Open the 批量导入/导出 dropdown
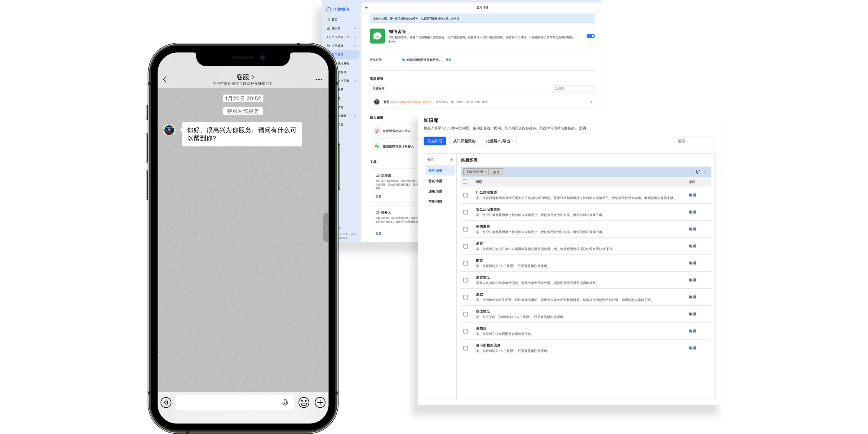The height and width of the screenshot is (434, 868). coord(500,141)
